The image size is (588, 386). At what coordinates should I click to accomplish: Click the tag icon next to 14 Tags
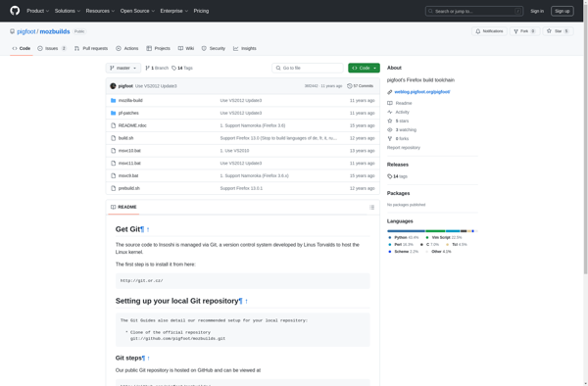point(174,68)
